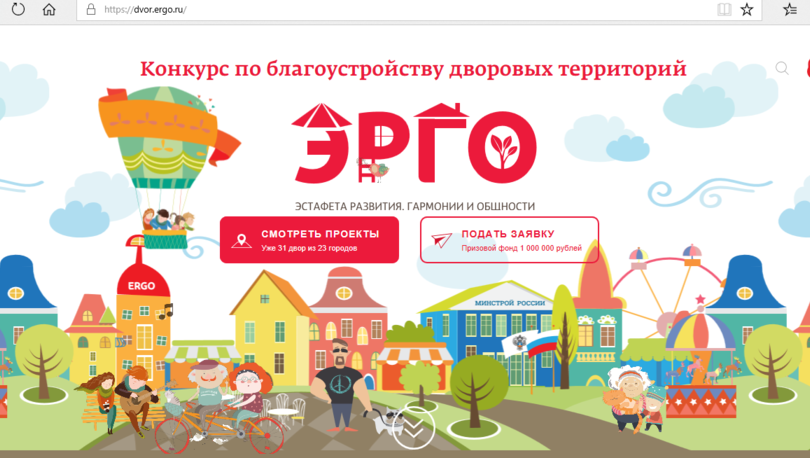
Task: Click the contest title heading
Action: click(x=413, y=69)
